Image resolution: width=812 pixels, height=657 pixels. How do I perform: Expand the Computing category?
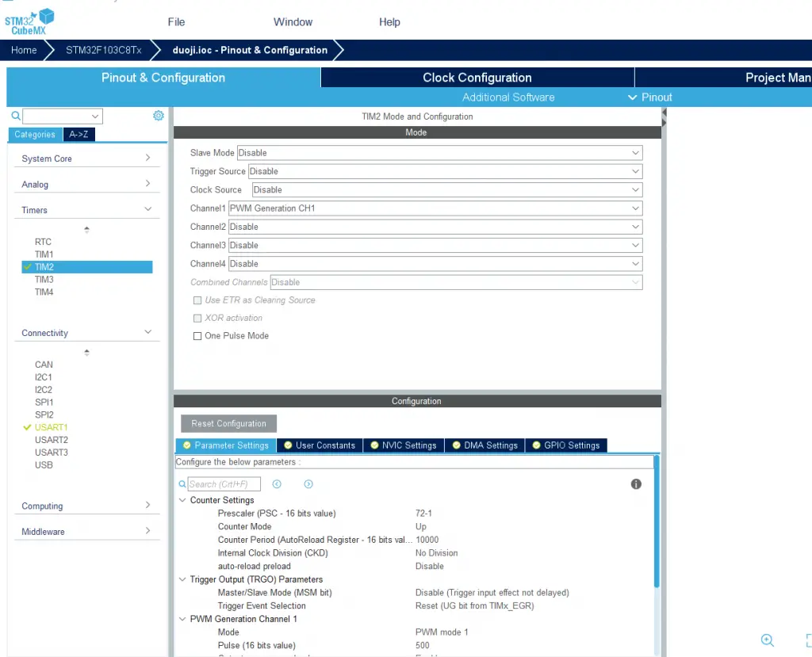tap(87, 506)
